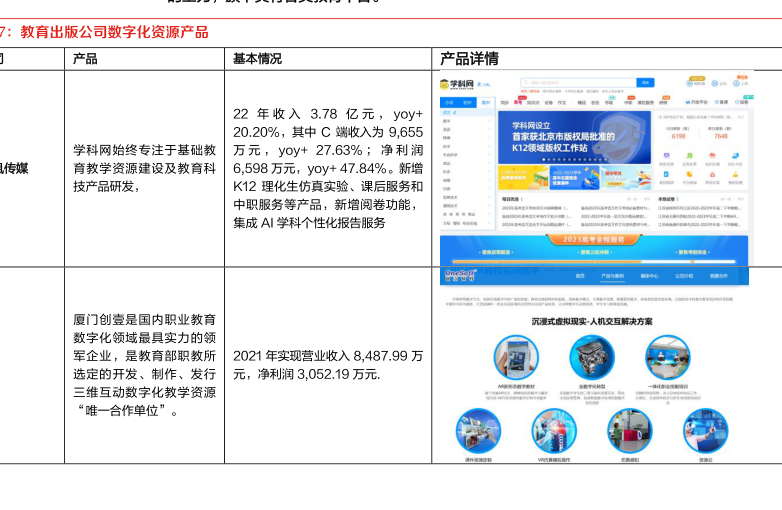782x510 pixels.
Task: Click the text 净利润6,598万元
Action: point(327,159)
